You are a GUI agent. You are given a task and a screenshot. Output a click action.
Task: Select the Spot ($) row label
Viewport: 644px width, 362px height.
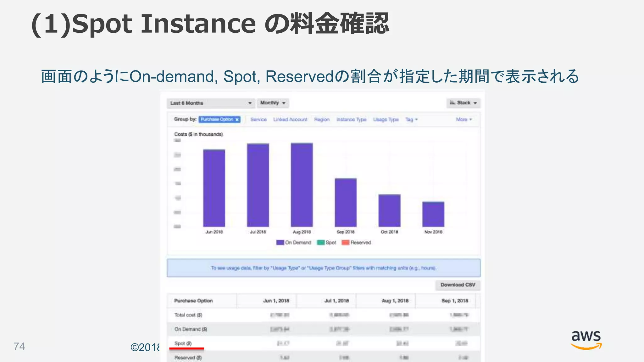[x=183, y=343]
